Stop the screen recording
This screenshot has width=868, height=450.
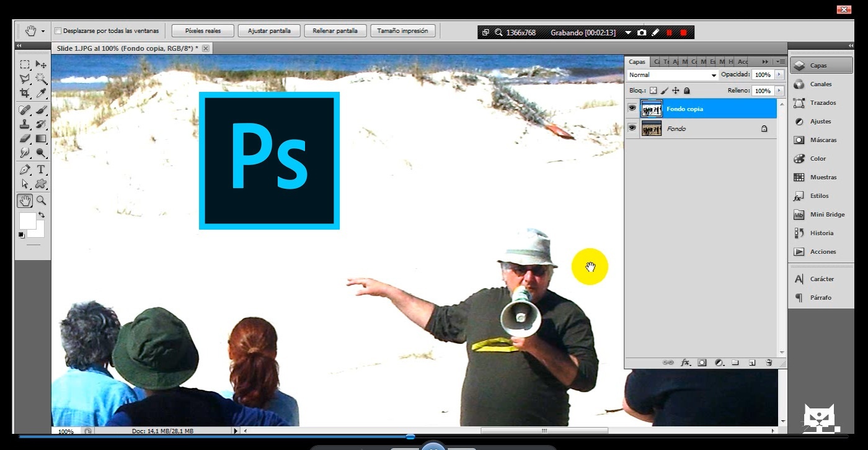[683, 32]
